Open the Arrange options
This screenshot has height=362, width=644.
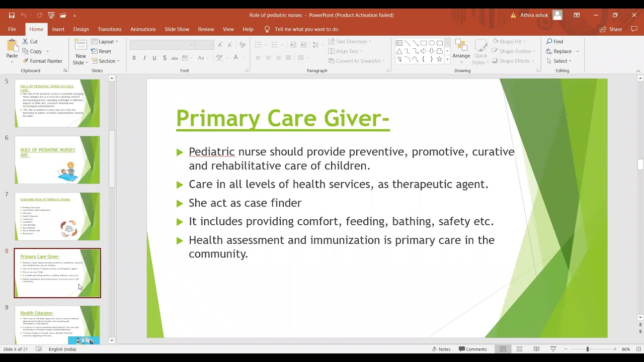coord(461,51)
